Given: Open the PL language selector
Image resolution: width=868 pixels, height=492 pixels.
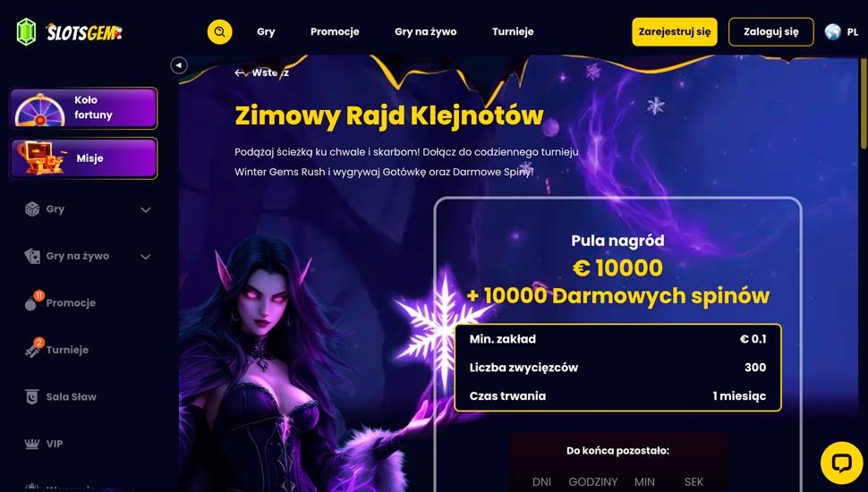Looking at the screenshot, I should (853, 32).
